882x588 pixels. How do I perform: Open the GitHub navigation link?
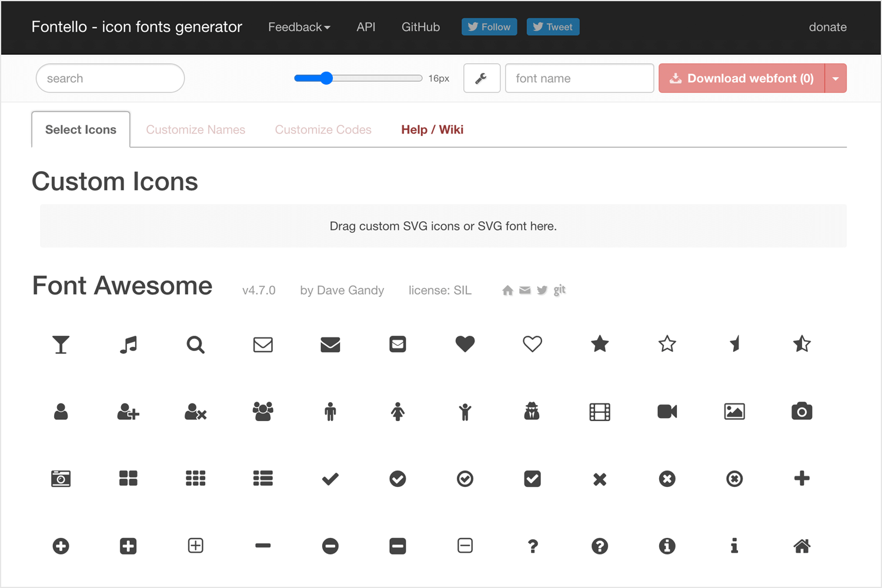420,27
